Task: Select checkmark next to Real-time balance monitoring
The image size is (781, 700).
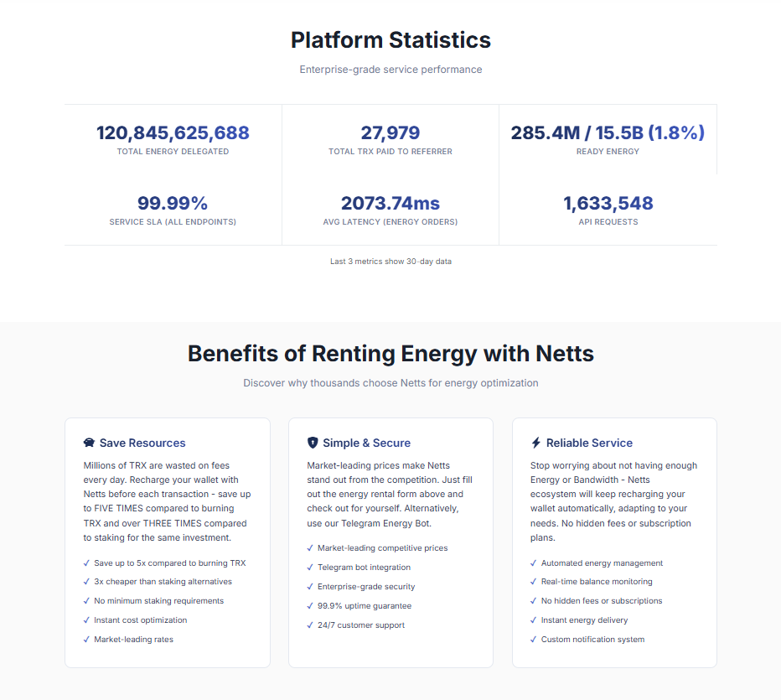Action: pyautogui.click(x=534, y=582)
